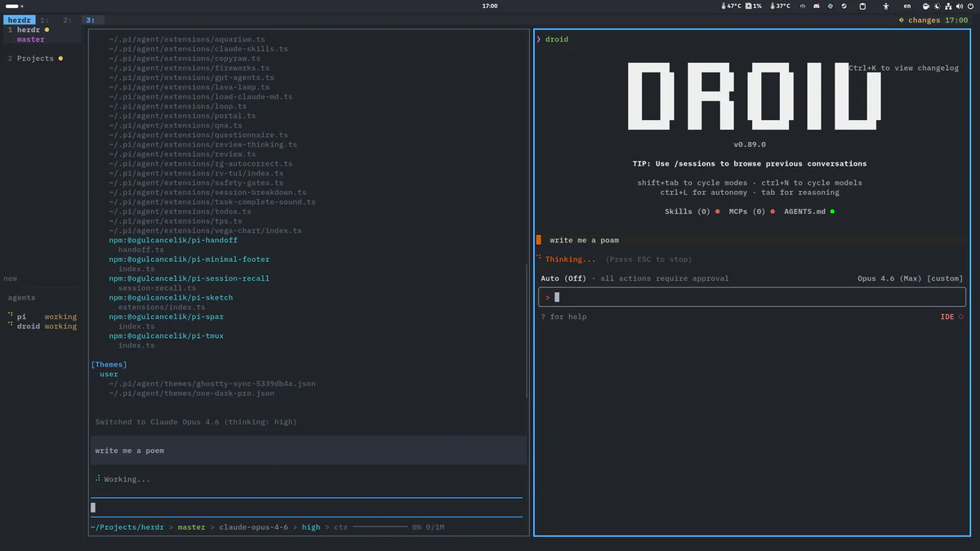Open the 'high' thinking level selector in the footer
Viewport: 980px width, 551px height.
(x=310, y=527)
